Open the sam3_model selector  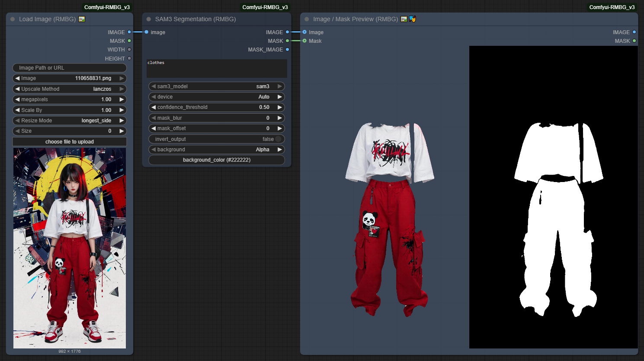click(216, 86)
